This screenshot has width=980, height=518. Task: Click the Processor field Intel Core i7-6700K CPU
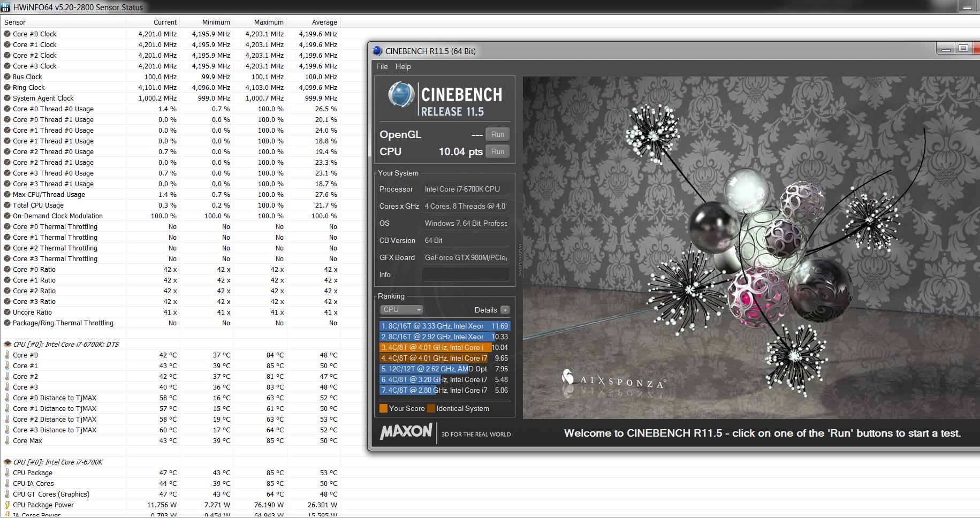[x=466, y=189]
